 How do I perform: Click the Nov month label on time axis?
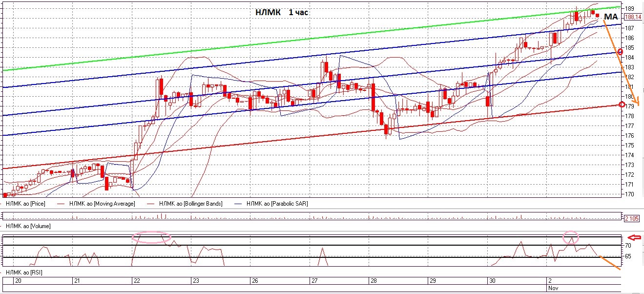coord(553,288)
